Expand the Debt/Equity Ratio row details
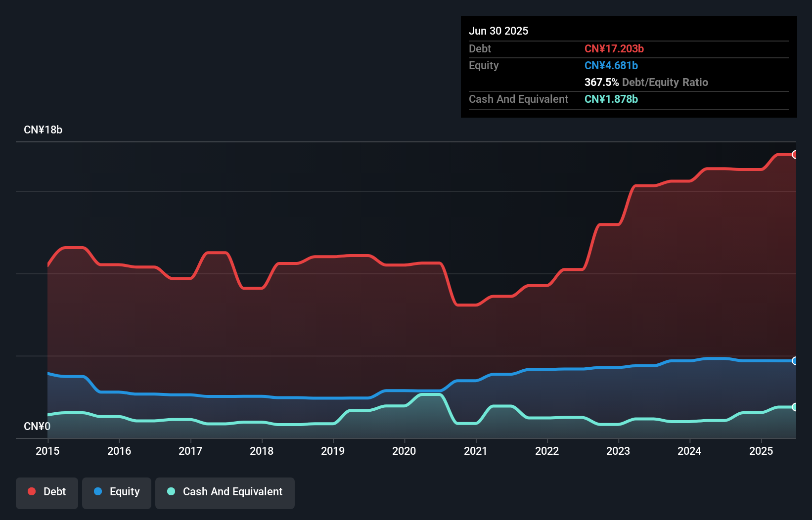Viewport: 812px width, 520px height. pyautogui.click(x=646, y=82)
